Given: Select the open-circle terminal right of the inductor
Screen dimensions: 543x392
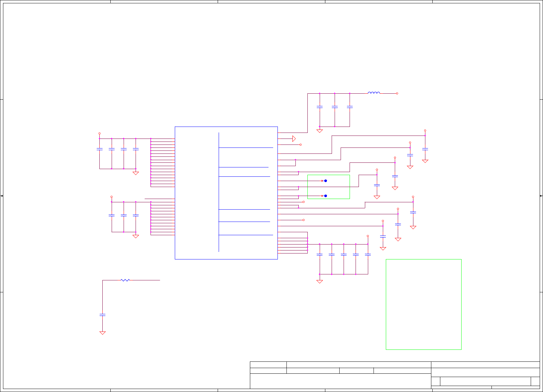Looking at the screenshot, I should tap(397, 93).
